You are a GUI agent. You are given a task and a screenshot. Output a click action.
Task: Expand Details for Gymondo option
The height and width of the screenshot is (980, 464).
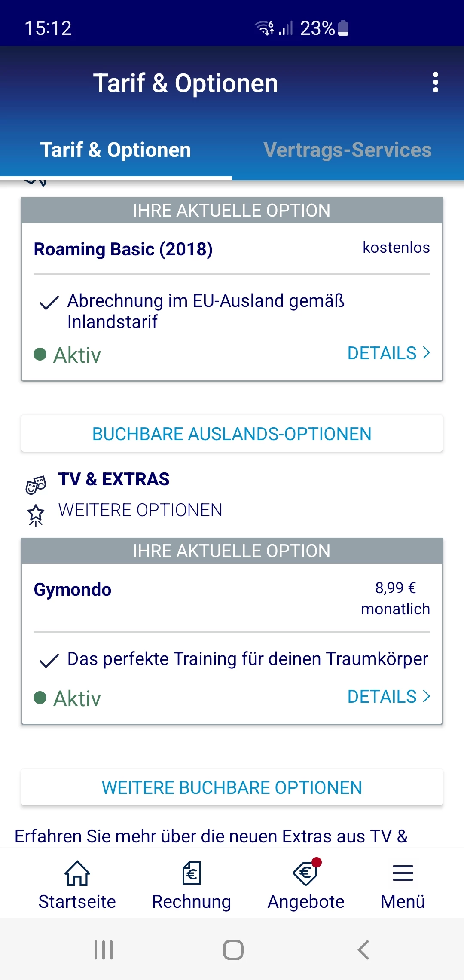point(388,697)
